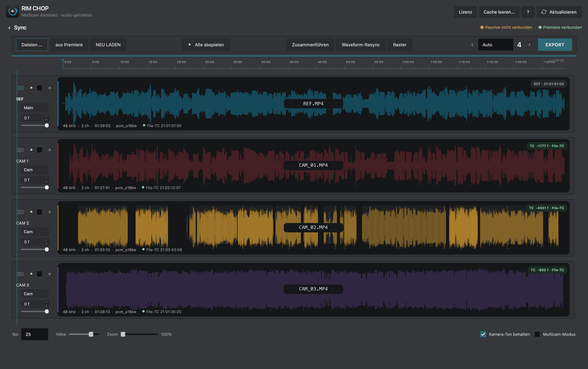Open the CAM 1 track Cam role dropdown
The height and width of the screenshot is (369, 588).
35,170
